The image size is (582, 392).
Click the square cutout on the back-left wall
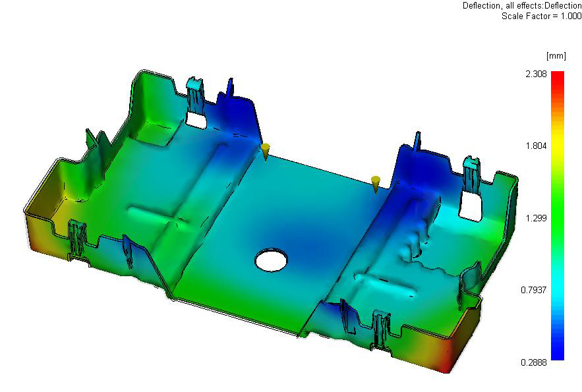click(196, 119)
